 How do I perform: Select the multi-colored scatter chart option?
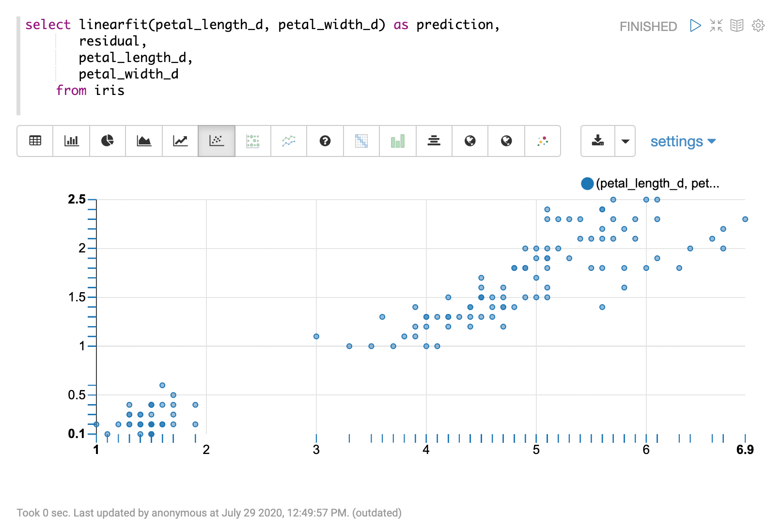[x=543, y=141]
